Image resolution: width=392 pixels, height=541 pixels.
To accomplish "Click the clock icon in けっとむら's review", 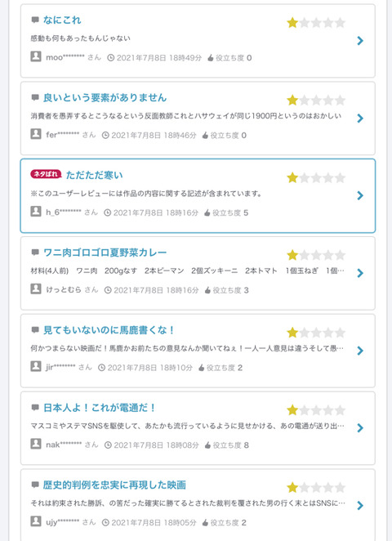I will (x=108, y=290).
